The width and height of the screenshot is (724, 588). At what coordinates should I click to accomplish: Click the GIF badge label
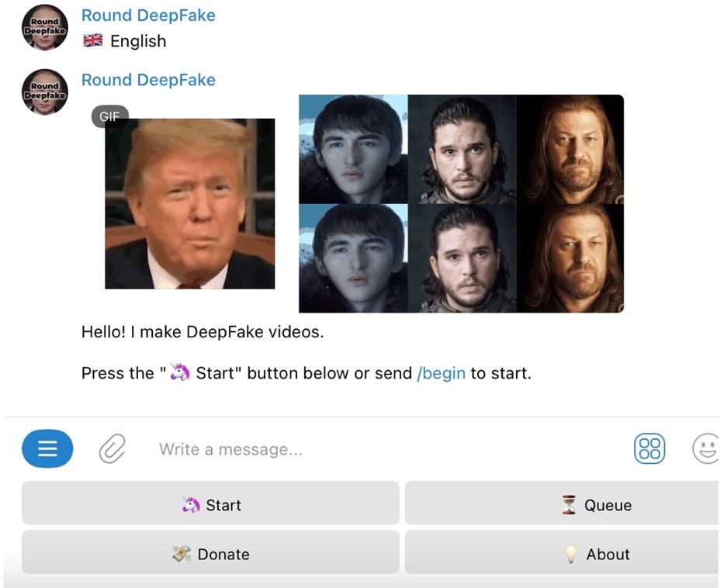pos(110,116)
